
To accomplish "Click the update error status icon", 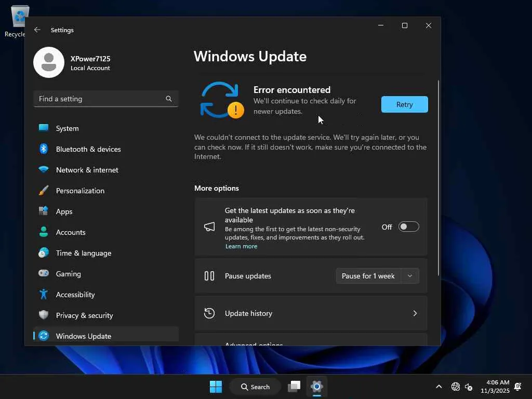I will (x=222, y=100).
